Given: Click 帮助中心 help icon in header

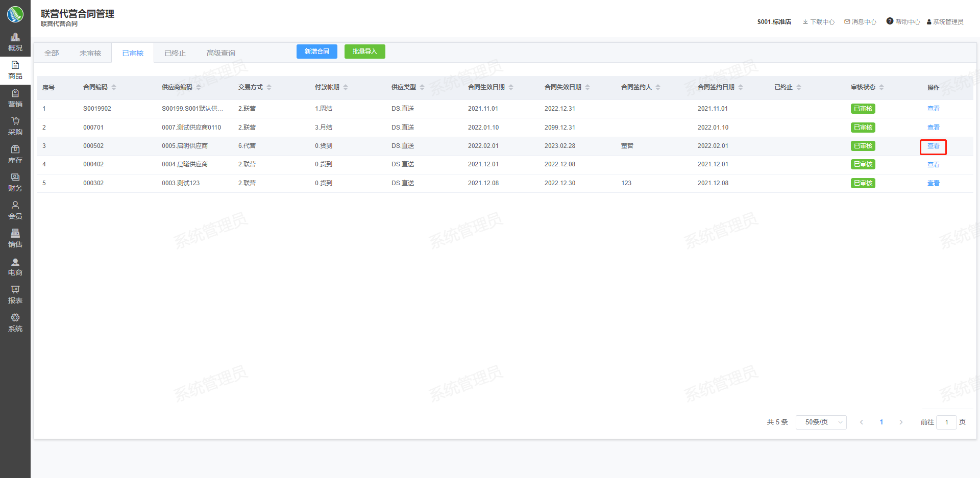Looking at the screenshot, I should tap(890, 21).
